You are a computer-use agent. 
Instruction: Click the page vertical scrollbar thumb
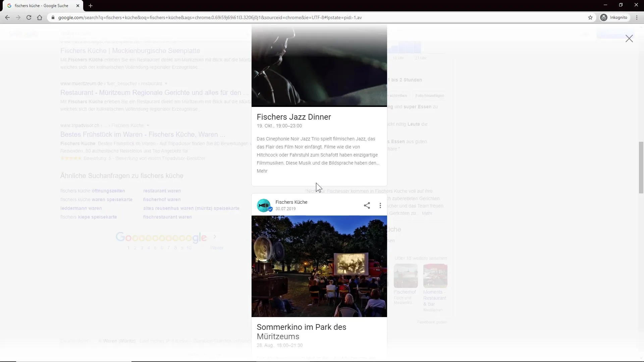(641, 168)
